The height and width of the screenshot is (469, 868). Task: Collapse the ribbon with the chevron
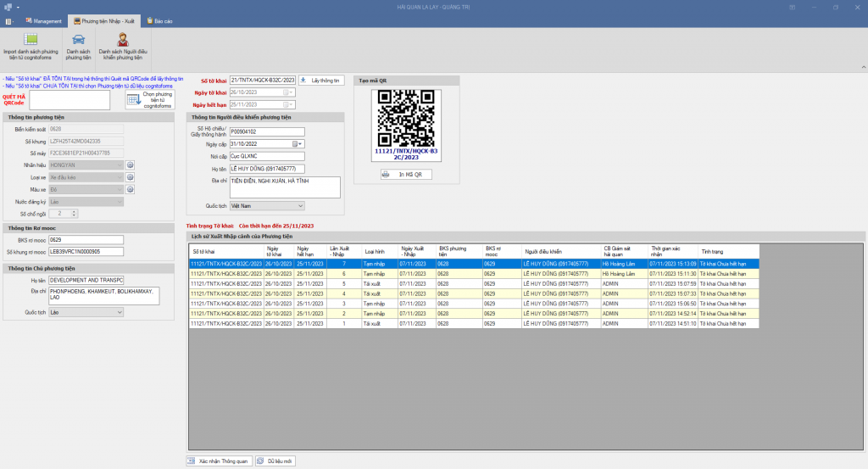[863, 67]
